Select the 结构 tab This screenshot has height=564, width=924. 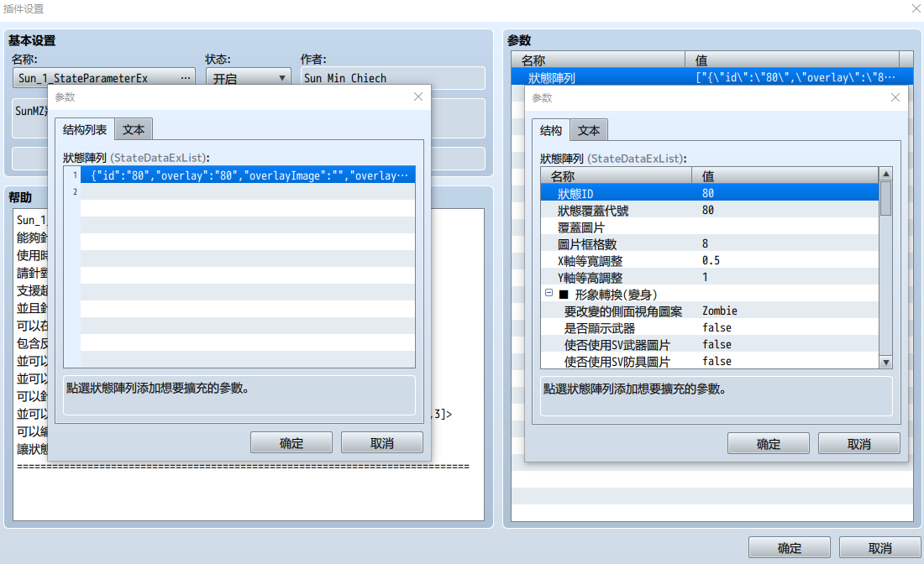[x=551, y=130]
